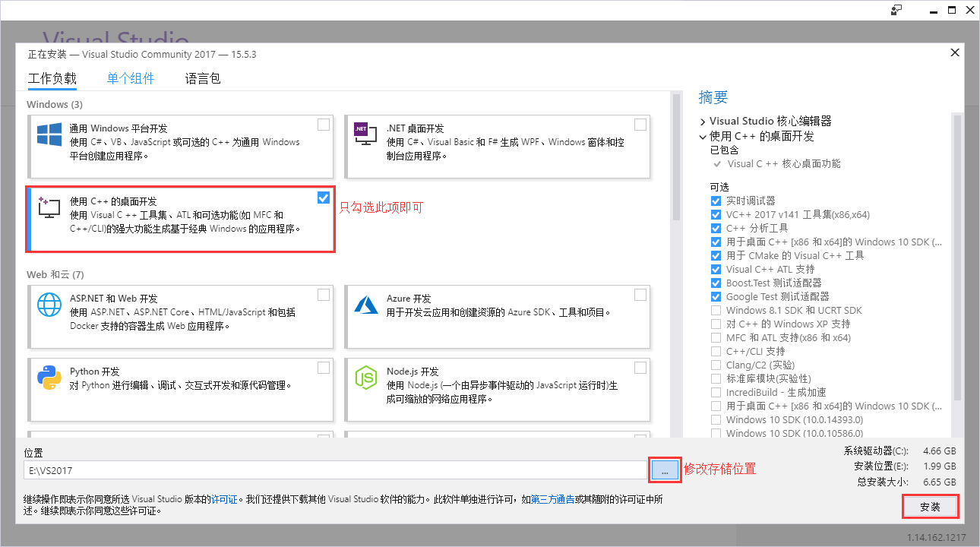Screen dimensions: 980x547
Task: Click the .NET 桌面开发 workload icon
Action: coord(365,133)
